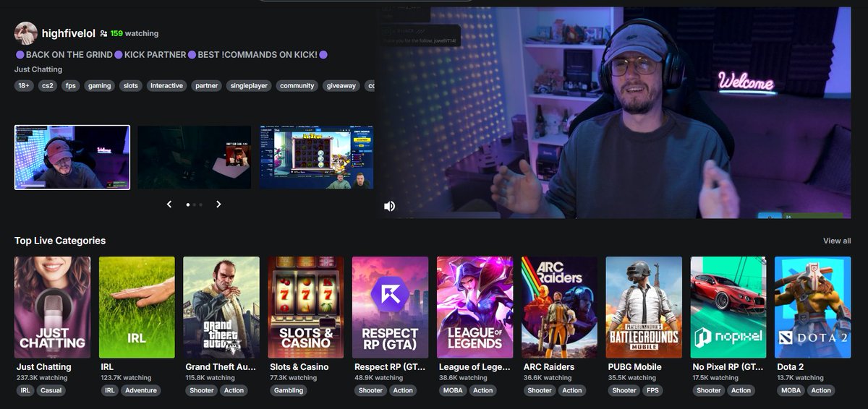Select the FPS tag under PUBG Mobile
The width and height of the screenshot is (868, 409).
tap(652, 390)
